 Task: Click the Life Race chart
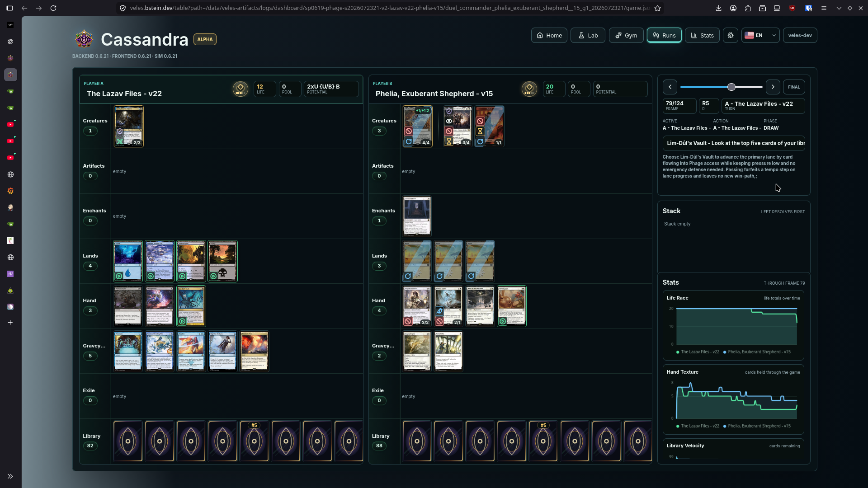tap(733, 325)
